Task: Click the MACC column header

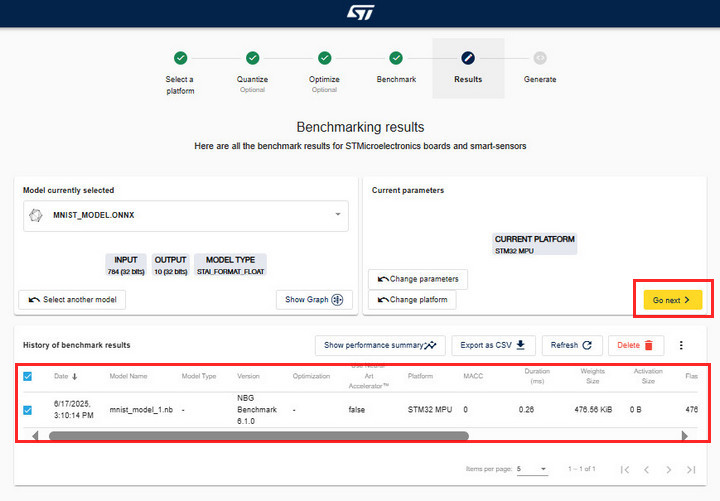Action: point(473,376)
